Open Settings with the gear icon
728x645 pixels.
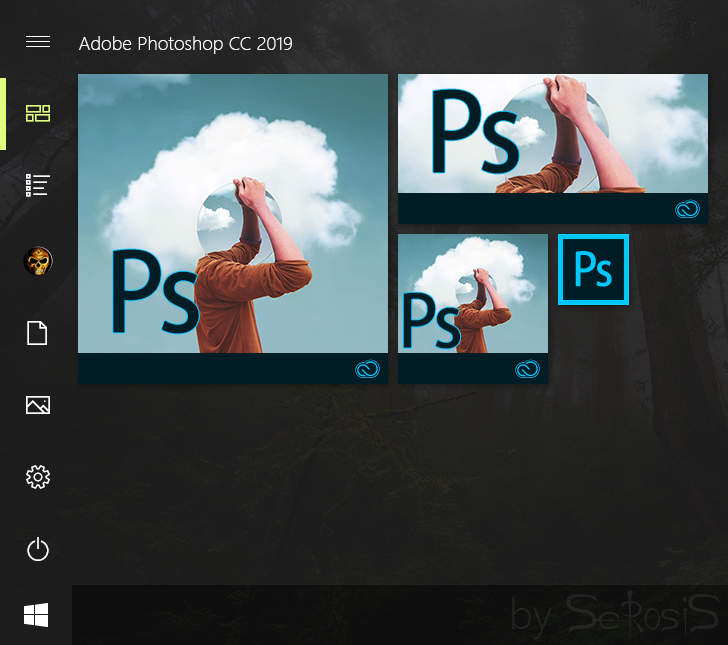pyautogui.click(x=38, y=477)
